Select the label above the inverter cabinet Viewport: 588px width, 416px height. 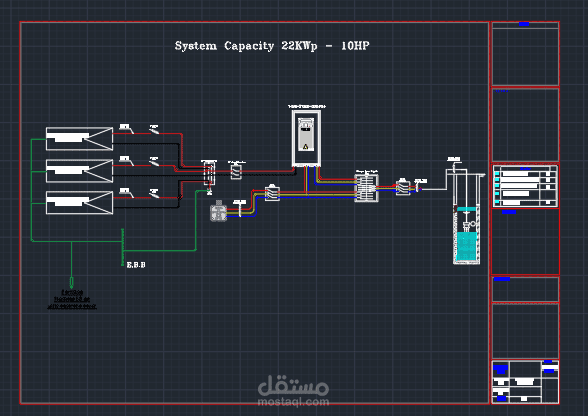click(307, 107)
